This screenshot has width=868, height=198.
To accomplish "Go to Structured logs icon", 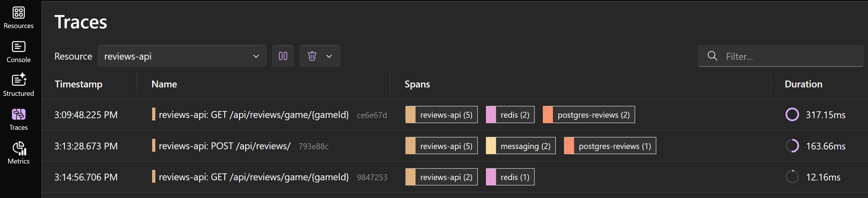I will (19, 80).
